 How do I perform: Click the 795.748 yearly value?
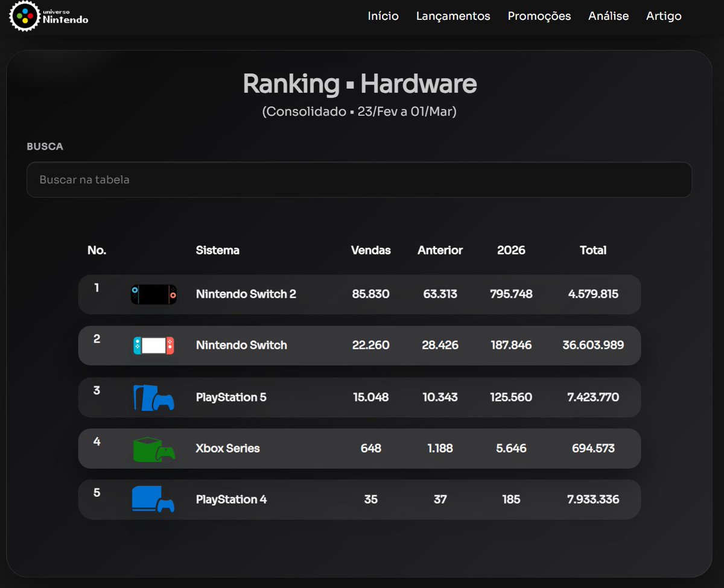click(x=511, y=294)
